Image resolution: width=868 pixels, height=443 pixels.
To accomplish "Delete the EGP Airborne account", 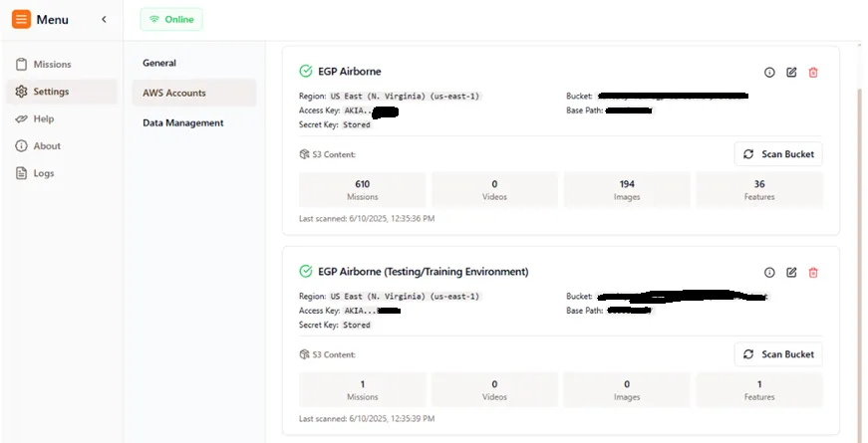I will pos(813,73).
